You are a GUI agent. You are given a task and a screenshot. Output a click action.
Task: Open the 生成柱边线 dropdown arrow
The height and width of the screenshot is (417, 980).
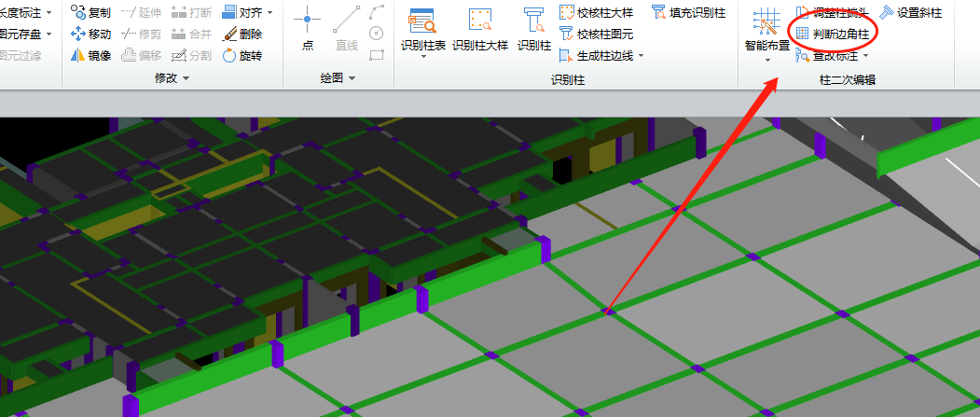[x=641, y=56]
